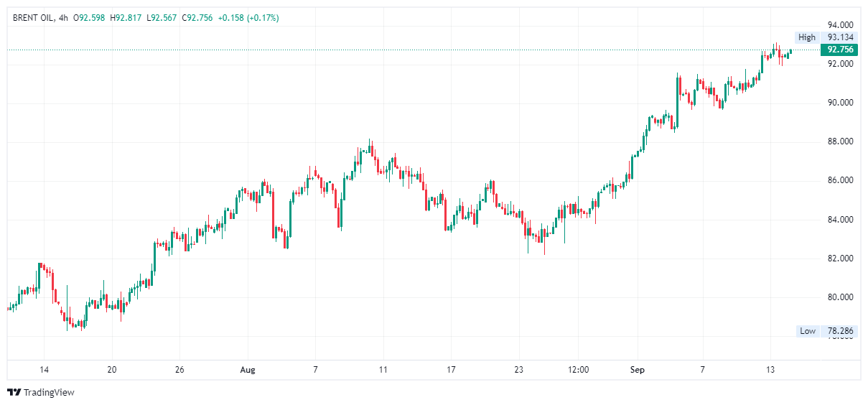Select the 93.134 high price value
868x405 pixels.
coord(840,37)
